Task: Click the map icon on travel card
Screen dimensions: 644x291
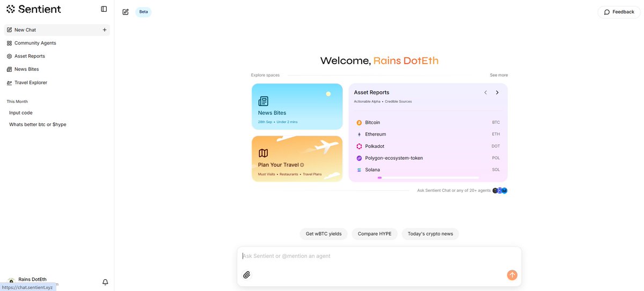Action: coord(263,153)
